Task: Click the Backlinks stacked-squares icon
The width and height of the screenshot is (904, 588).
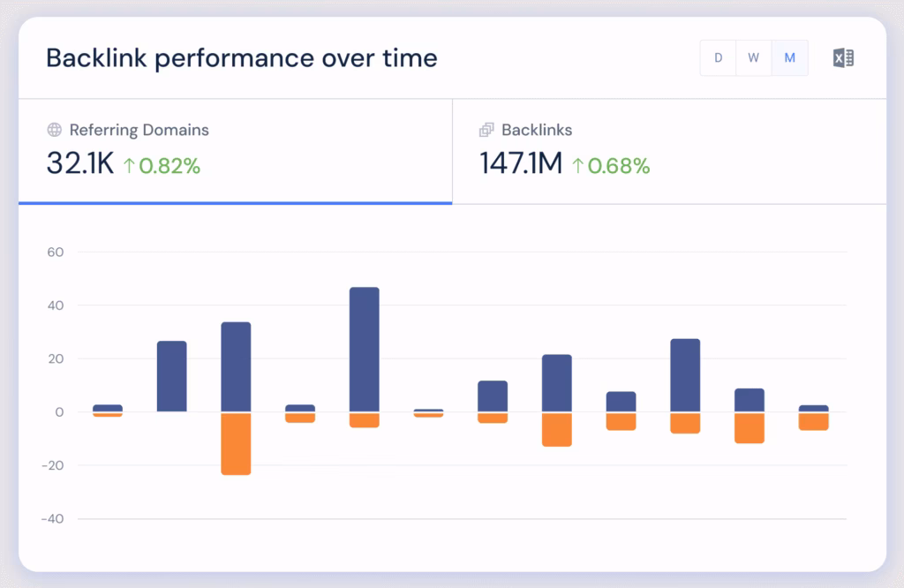Action: [486, 130]
